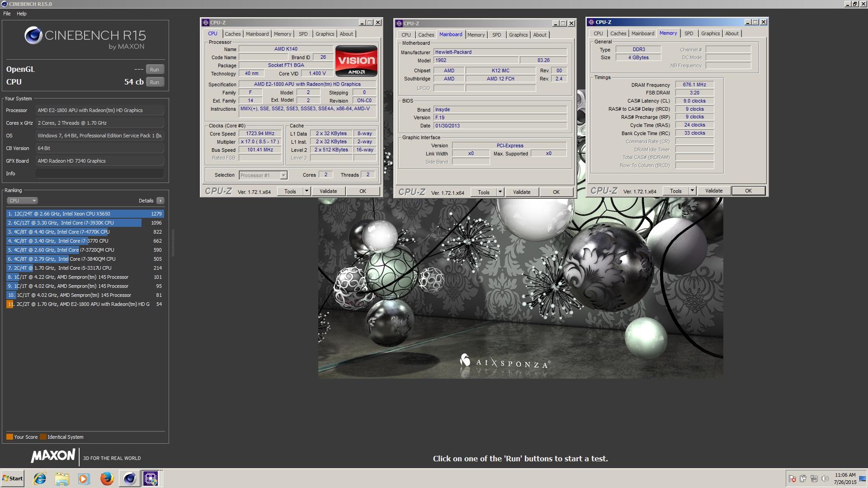The height and width of the screenshot is (488, 868).
Task: Select Intel Xeon X5650 ranking row
Action: coord(85,214)
